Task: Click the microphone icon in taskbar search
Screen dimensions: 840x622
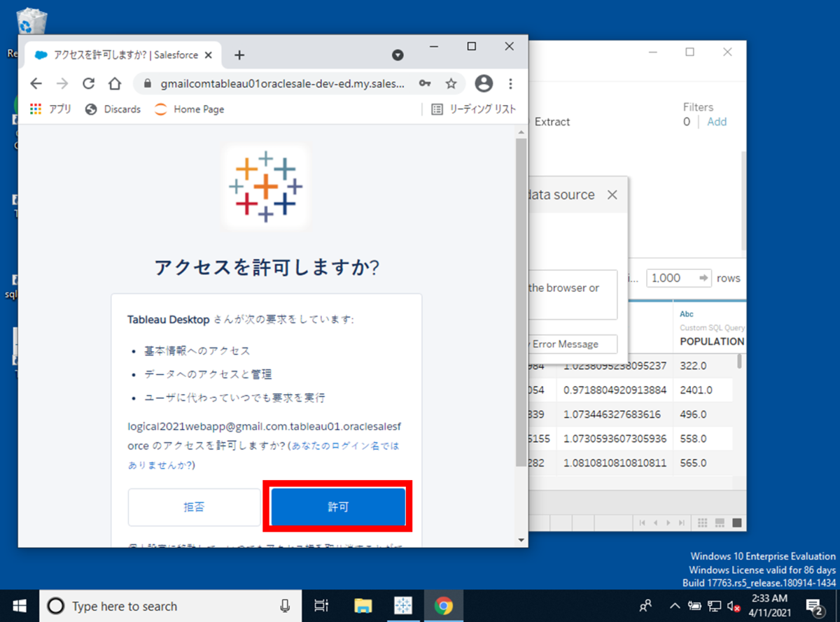Action: tap(285, 606)
